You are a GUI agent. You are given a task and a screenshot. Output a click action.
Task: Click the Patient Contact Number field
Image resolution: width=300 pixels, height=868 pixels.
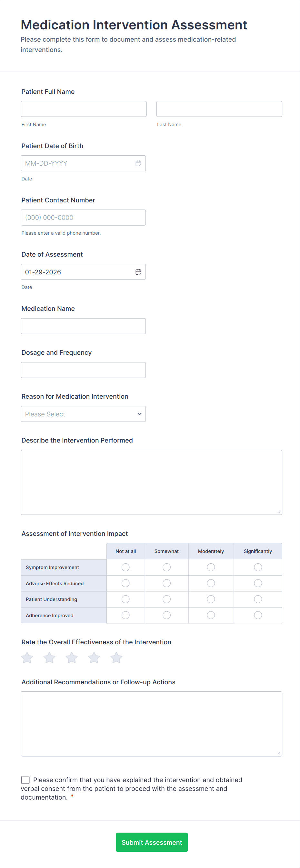coord(83,218)
